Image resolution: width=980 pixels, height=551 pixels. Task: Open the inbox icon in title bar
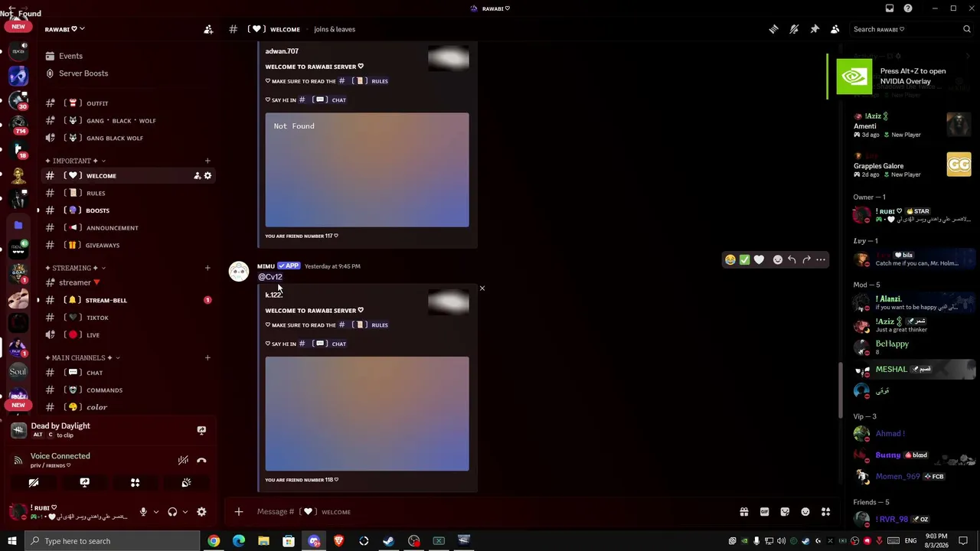890,8
